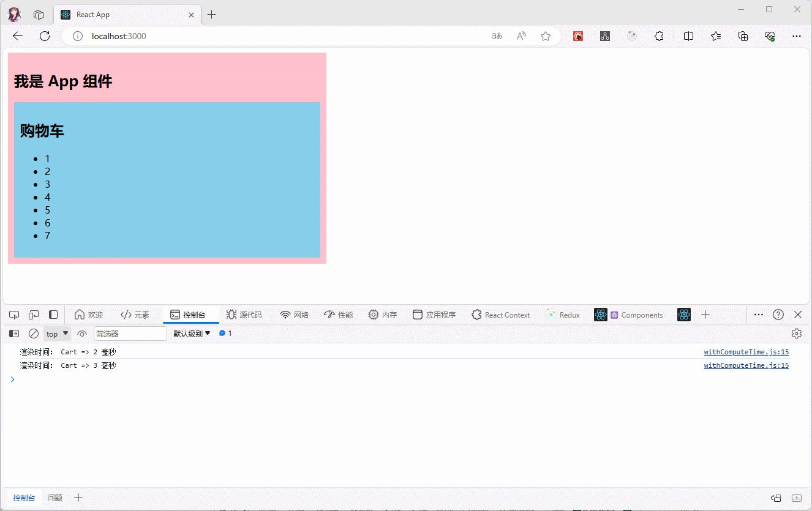Expand the 默认级别 log level dropdown
Image resolution: width=812 pixels, height=511 pixels.
coord(192,334)
